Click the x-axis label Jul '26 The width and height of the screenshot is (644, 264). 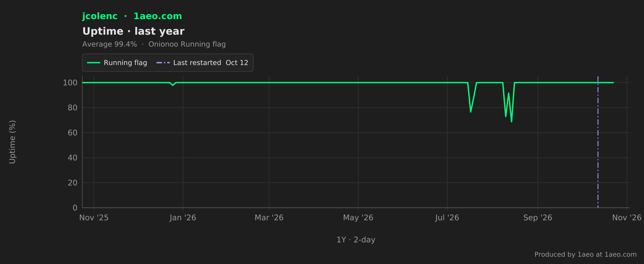(447, 218)
